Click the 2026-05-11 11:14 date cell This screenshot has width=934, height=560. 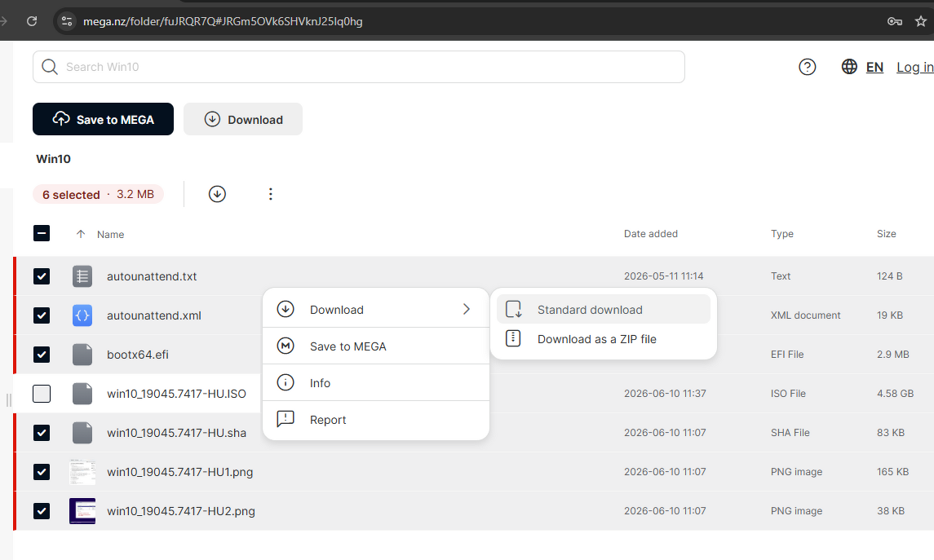663,276
